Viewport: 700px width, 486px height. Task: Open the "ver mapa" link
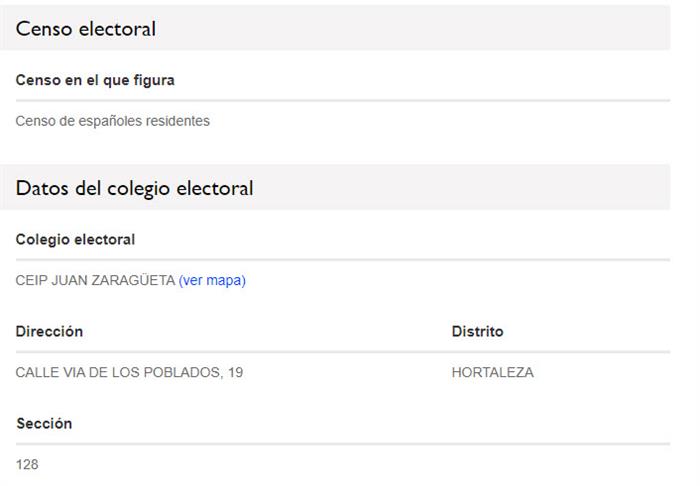coord(212,281)
